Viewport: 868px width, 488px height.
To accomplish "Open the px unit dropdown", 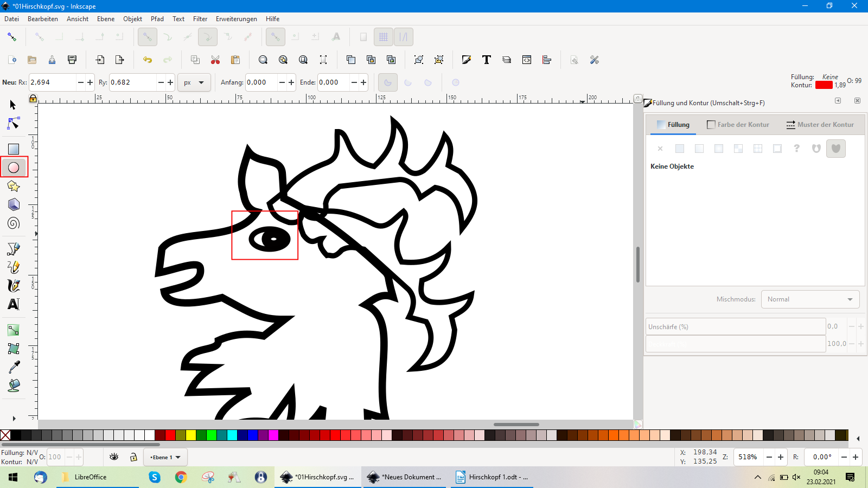I will (194, 82).
